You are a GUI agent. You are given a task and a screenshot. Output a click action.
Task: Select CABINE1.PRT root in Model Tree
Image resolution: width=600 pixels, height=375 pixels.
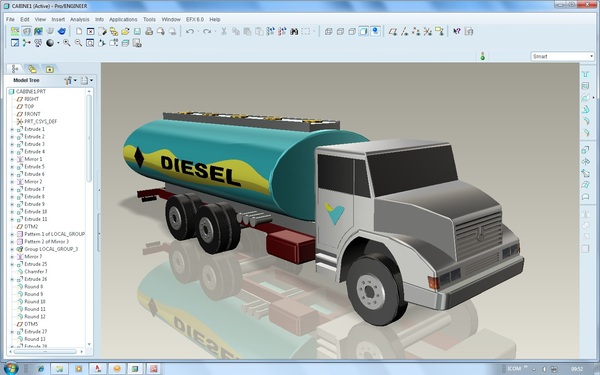point(27,91)
